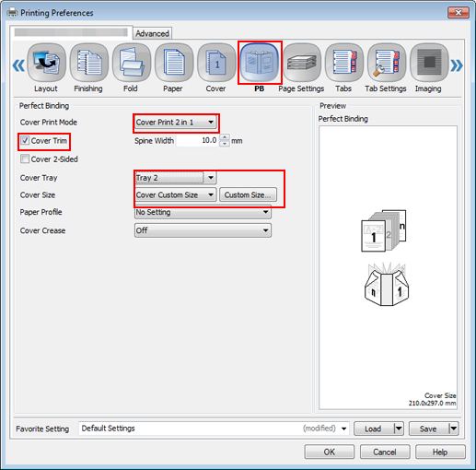
Task: Open the Fold settings icon
Action: [132, 63]
